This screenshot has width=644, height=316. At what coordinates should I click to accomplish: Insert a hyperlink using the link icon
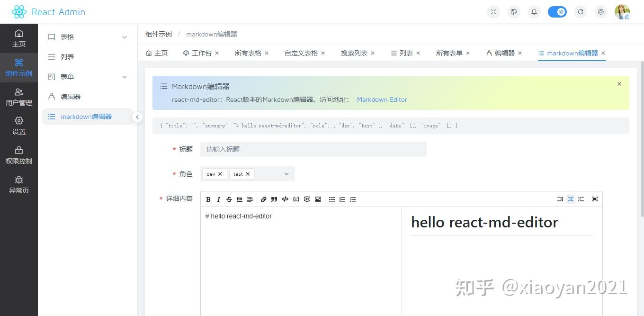[264, 199]
